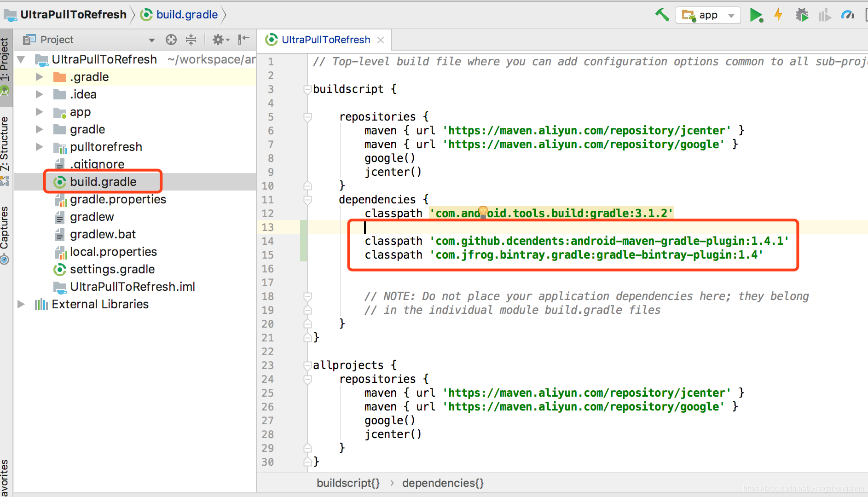Select the pulltorefresh module row
Viewport: 868px width, 497px height.
coord(134,147)
